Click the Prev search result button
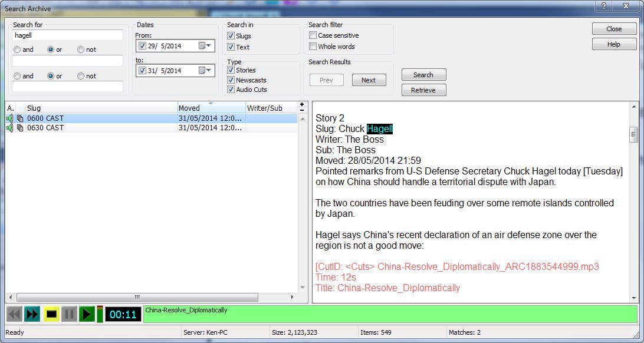The image size is (644, 343). point(326,80)
